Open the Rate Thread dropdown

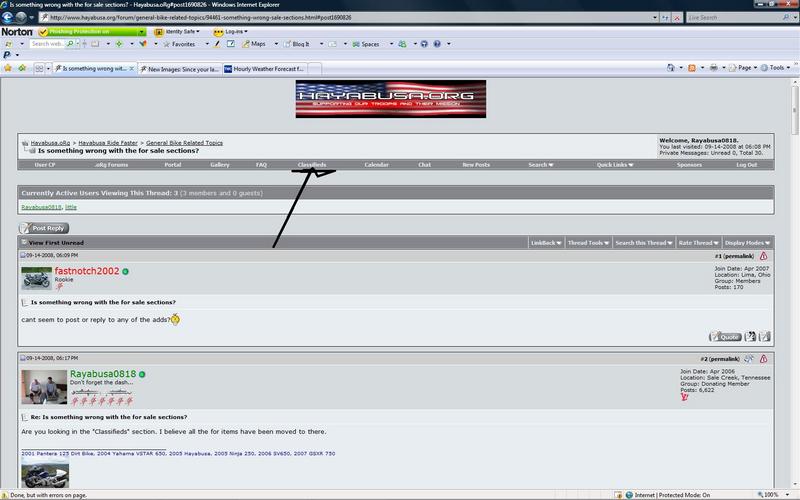696,243
